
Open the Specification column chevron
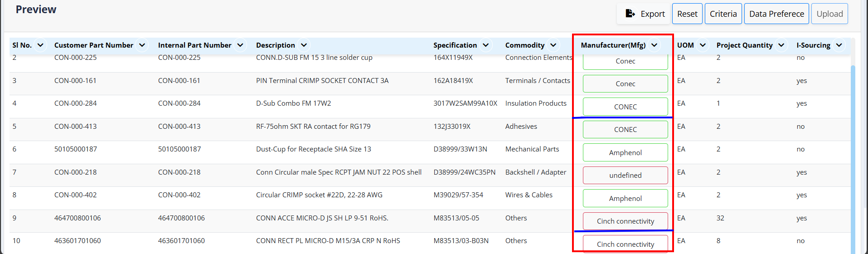tap(485, 45)
